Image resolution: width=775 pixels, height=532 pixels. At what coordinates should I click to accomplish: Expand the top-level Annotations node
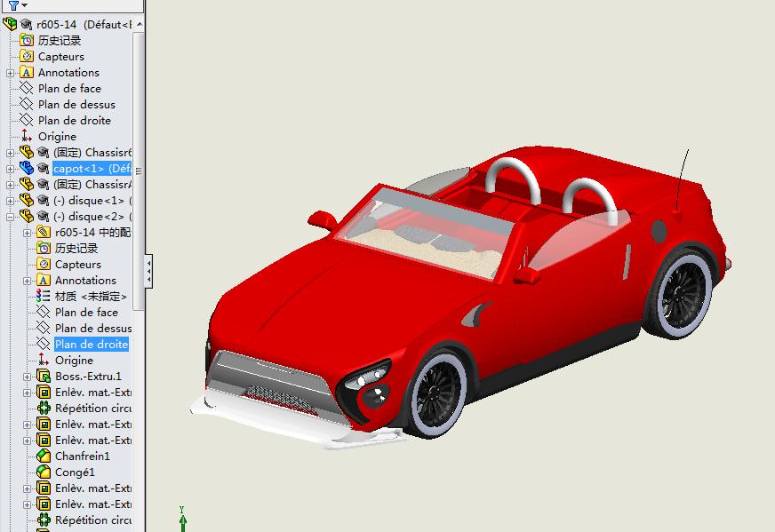point(11,73)
